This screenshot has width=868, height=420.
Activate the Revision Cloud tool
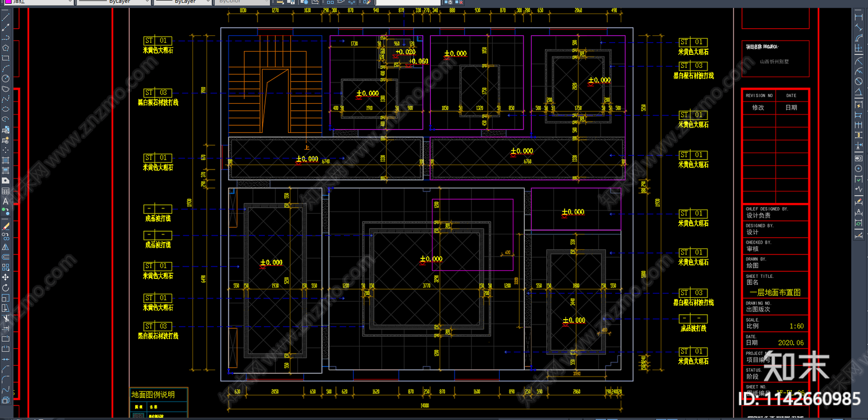click(5, 89)
